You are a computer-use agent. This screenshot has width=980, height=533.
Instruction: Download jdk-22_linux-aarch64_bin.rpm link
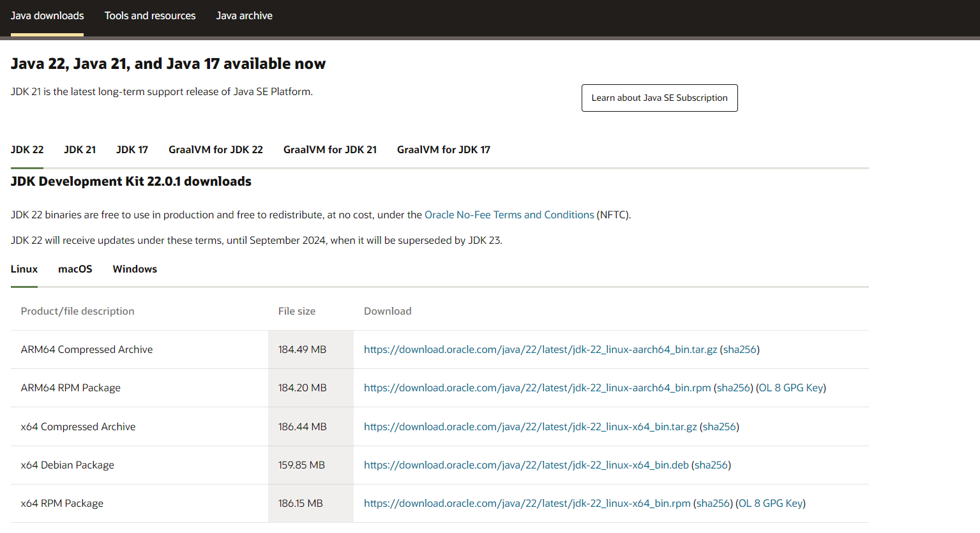(538, 388)
